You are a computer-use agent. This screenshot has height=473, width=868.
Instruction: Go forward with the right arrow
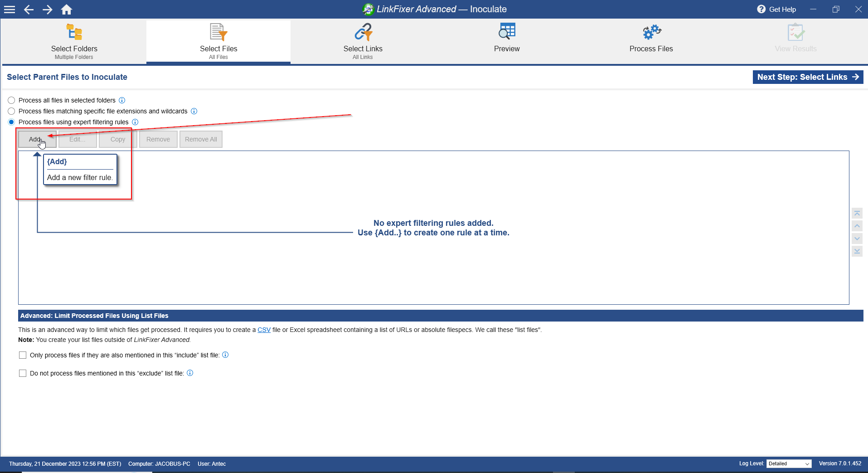[48, 10]
